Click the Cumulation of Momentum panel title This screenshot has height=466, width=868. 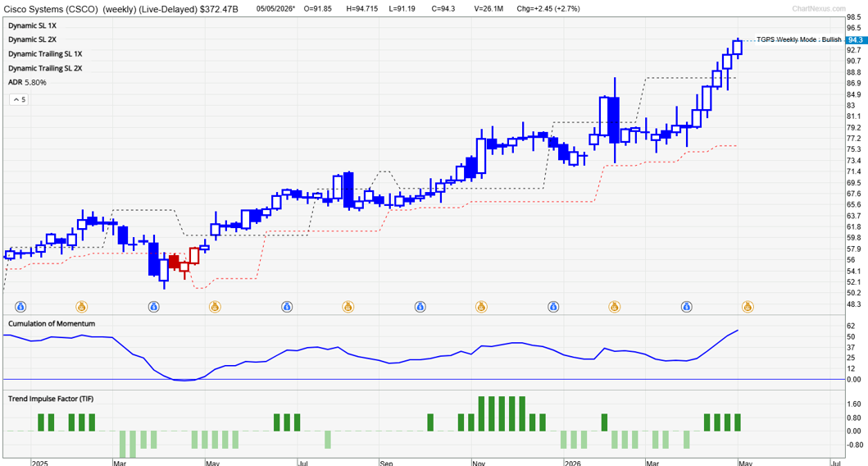point(52,323)
